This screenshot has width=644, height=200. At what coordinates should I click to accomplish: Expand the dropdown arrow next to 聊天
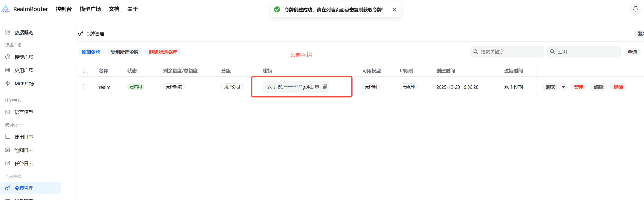(564, 87)
